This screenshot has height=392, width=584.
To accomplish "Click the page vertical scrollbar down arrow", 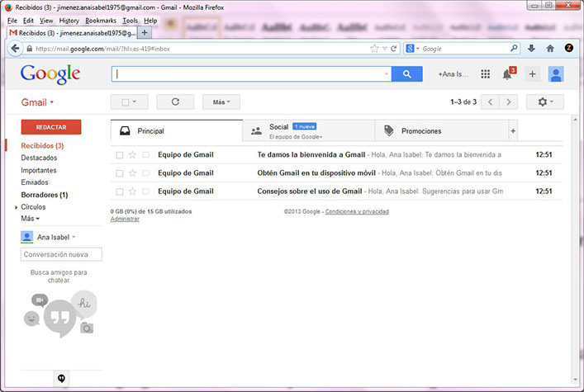I will tap(575, 380).
